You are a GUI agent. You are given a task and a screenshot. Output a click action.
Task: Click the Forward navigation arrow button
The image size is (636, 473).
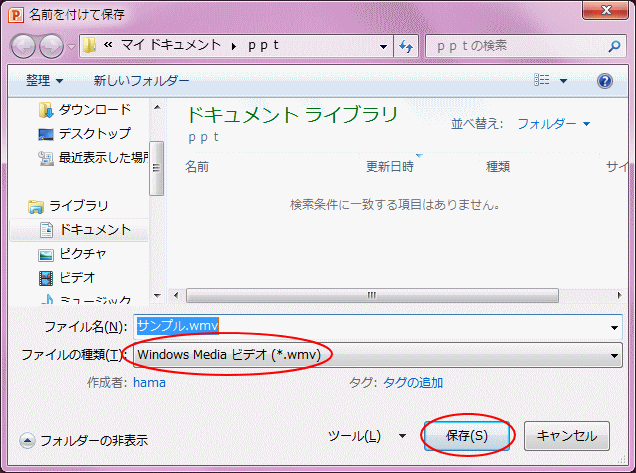coord(51,46)
